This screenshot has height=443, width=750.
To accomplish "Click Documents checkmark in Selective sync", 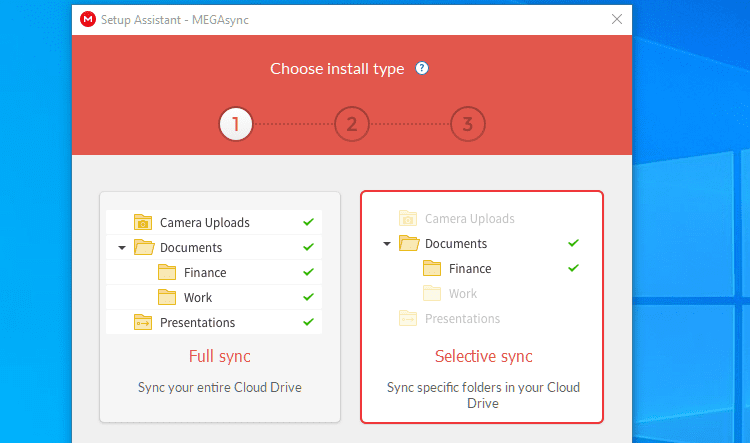I will [574, 243].
